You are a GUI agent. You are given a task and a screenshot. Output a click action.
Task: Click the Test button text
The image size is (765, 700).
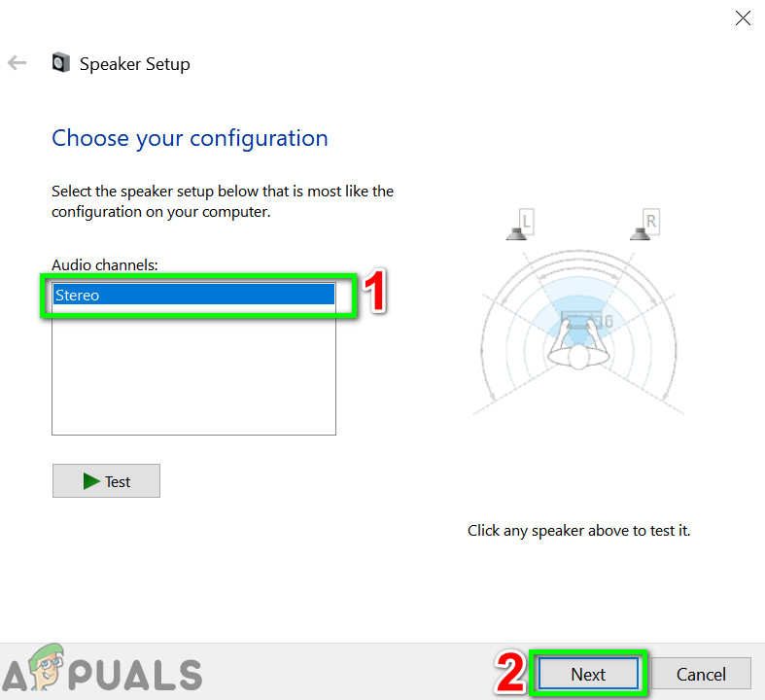118,482
